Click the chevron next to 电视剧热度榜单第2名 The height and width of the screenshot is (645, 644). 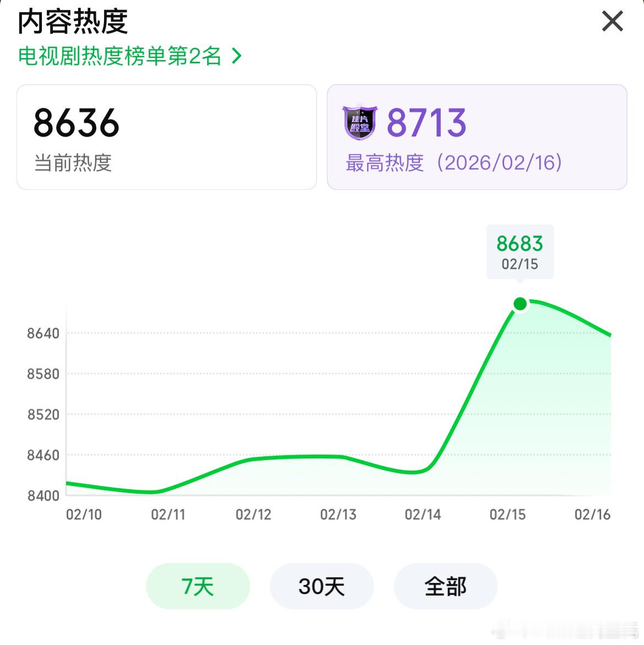click(x=237, y=56)
